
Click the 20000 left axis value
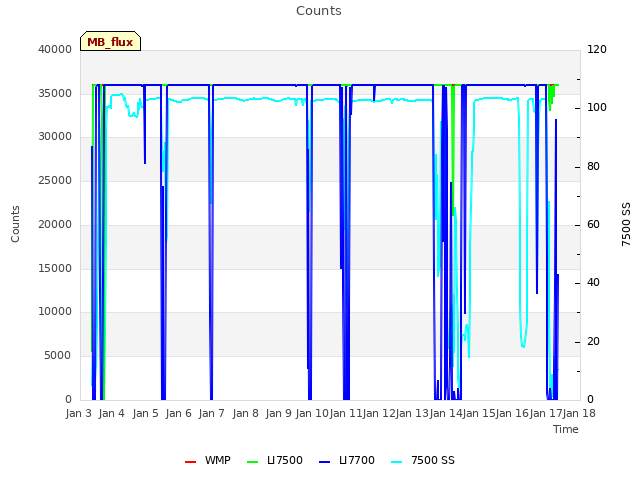[55, 224]
